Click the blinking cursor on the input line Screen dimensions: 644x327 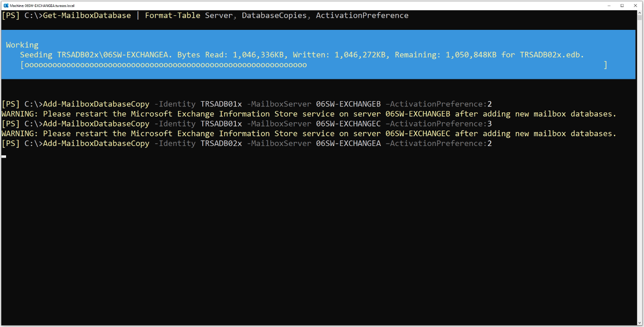(x=4, y=156)
